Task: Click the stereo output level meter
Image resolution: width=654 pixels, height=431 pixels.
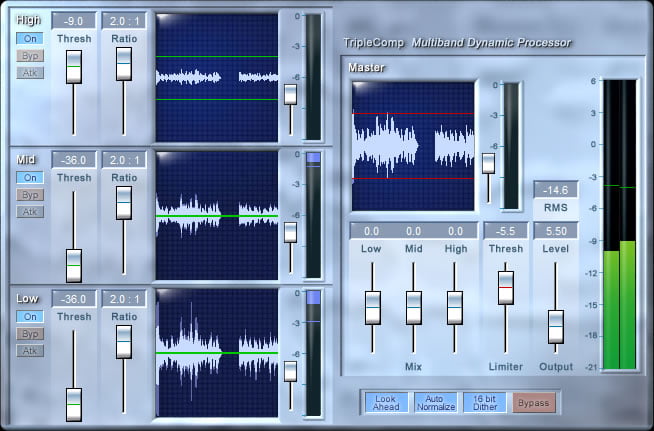Action: pos(620,224)
